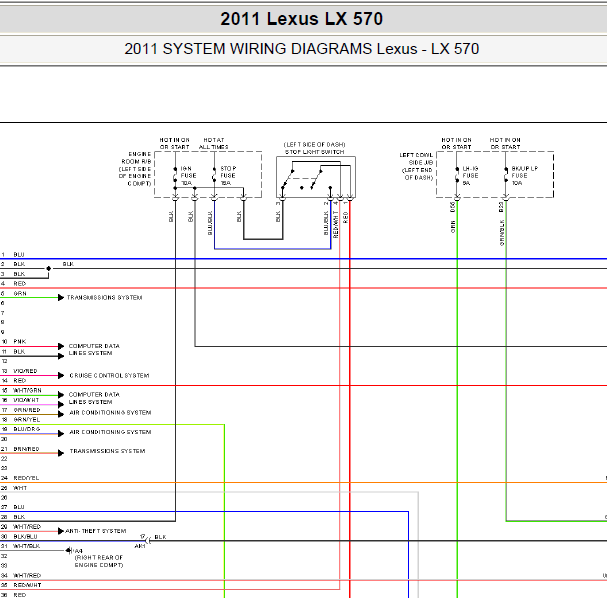This screenshot has height=598, width=607.
Task: Click vertical 'GRN' label under LH-IG fuse
Action: tap(453, 227)
